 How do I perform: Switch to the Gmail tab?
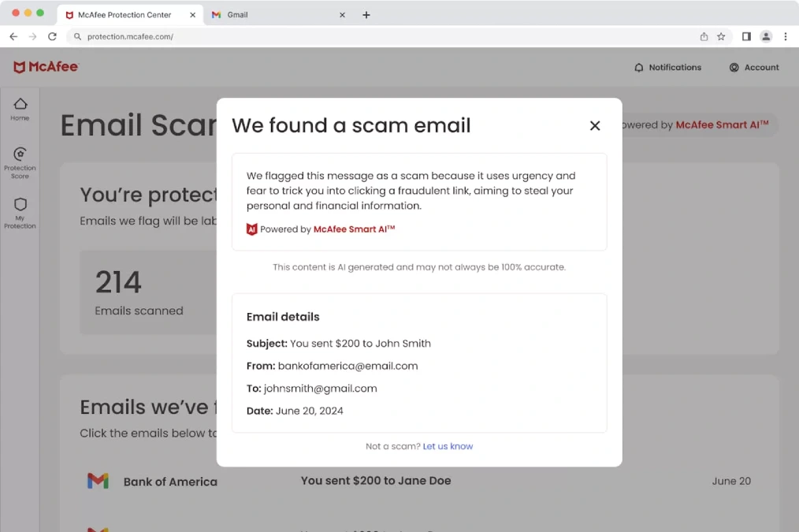[238, 14]
